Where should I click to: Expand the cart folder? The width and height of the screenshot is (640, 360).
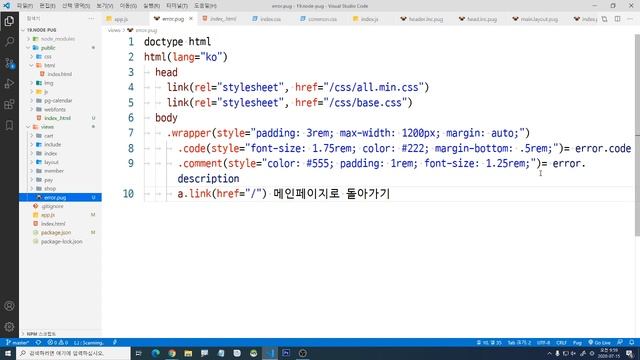pos(32,136)
